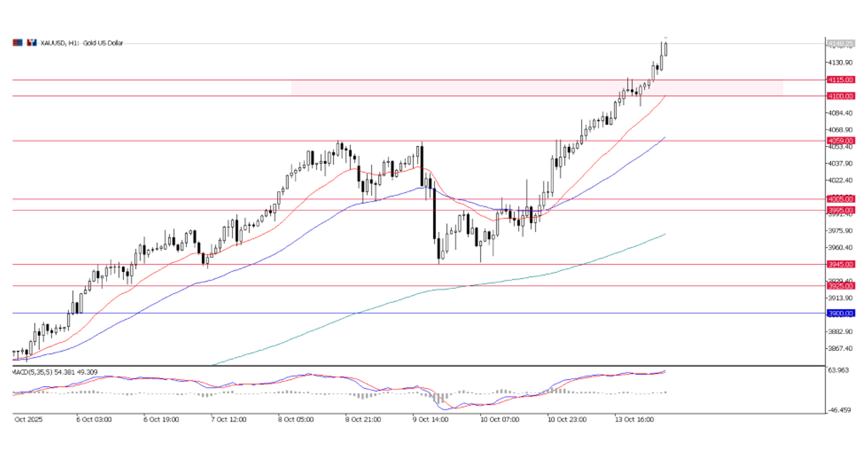Select the 3995.00 price level label
Screen dimensions: 868x460
[841, 210]
